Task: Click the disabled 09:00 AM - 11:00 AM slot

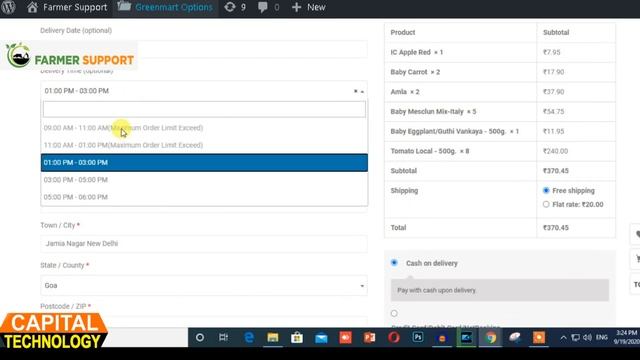Action: click(x=204, y=128)
